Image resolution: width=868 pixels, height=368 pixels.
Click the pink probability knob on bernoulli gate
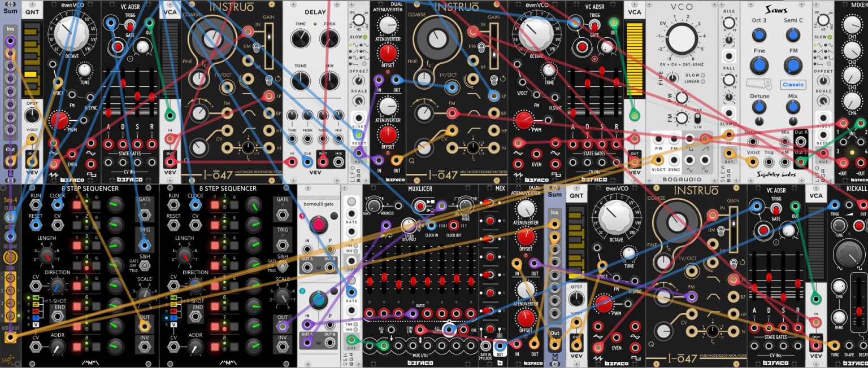click(320, 225)
